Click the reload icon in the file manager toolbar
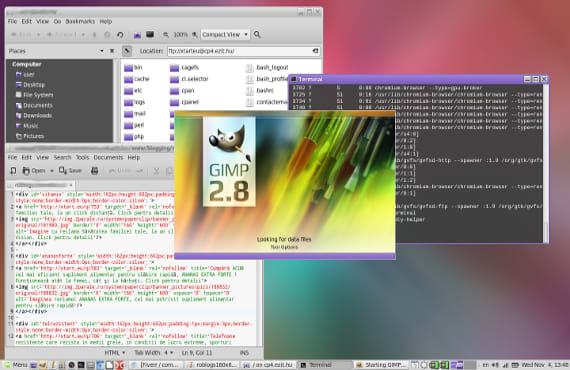Screen dimensions: 570x370 (x=120, y=35)
